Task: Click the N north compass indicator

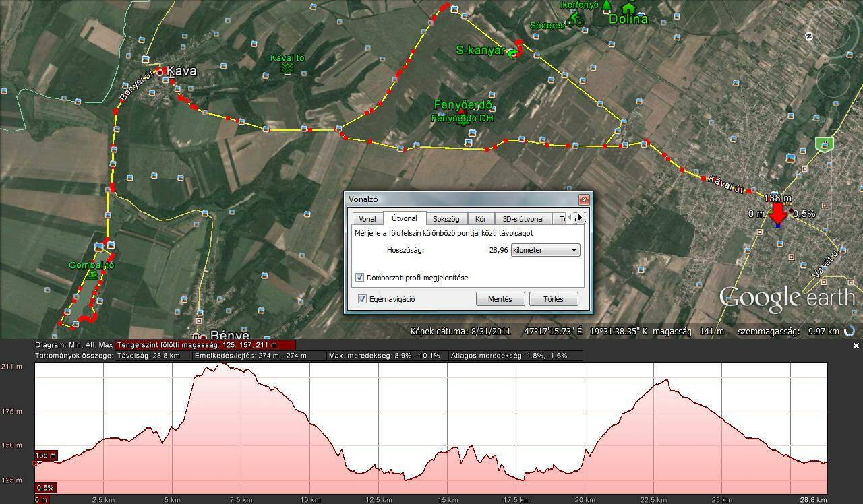Action: pyautogui.click(x=809, y=36)
